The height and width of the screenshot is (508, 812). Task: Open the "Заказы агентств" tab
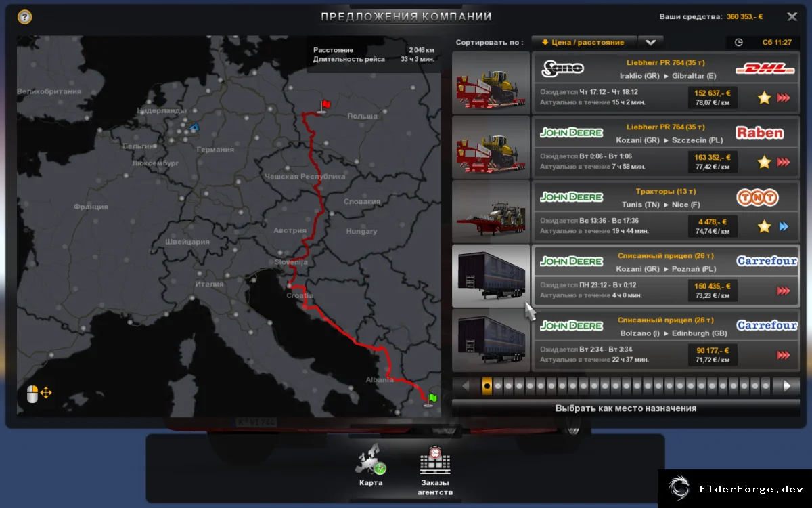click(x=435, y=470)
